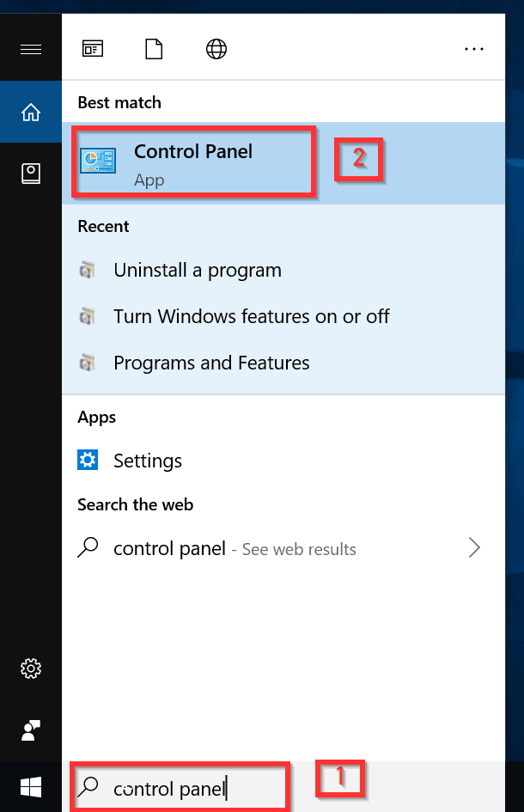524x812 pixels.
Task: Click the Control Panel app icon
Action: tap(98, 161)
